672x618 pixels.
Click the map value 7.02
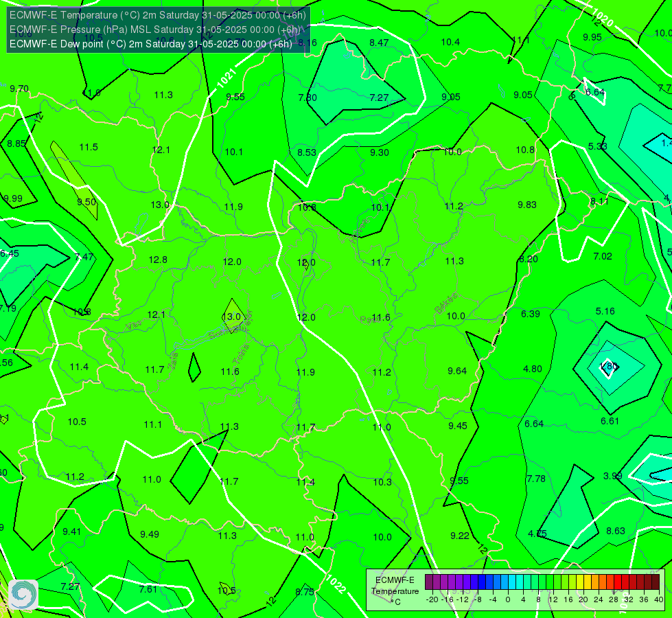(x=603, y=256)
